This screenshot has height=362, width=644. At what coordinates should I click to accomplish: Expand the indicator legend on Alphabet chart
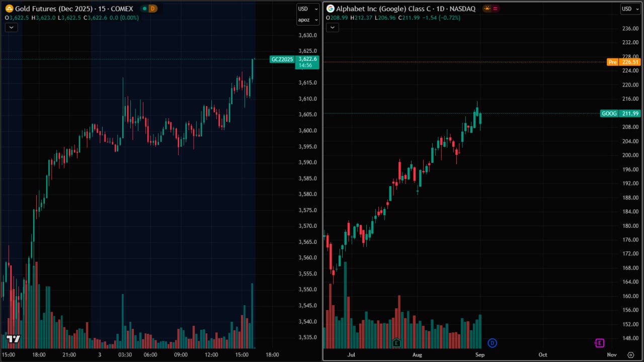(332, 27)
